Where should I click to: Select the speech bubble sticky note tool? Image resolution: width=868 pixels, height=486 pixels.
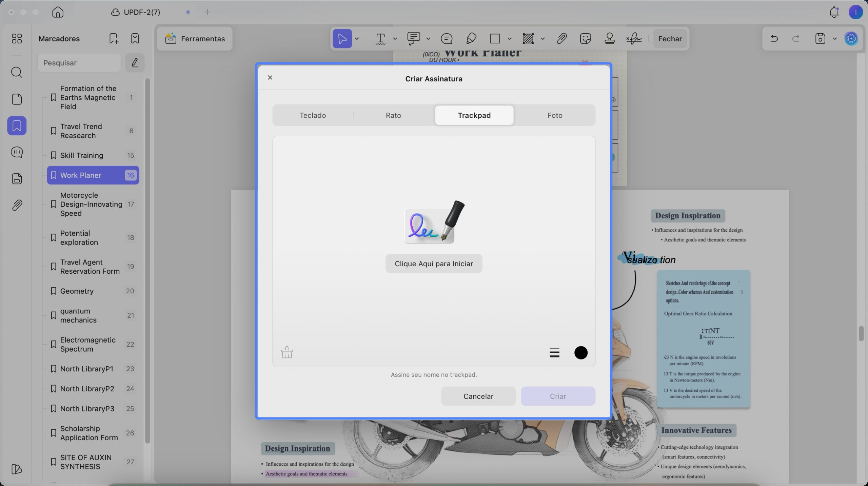click(447, 39)
